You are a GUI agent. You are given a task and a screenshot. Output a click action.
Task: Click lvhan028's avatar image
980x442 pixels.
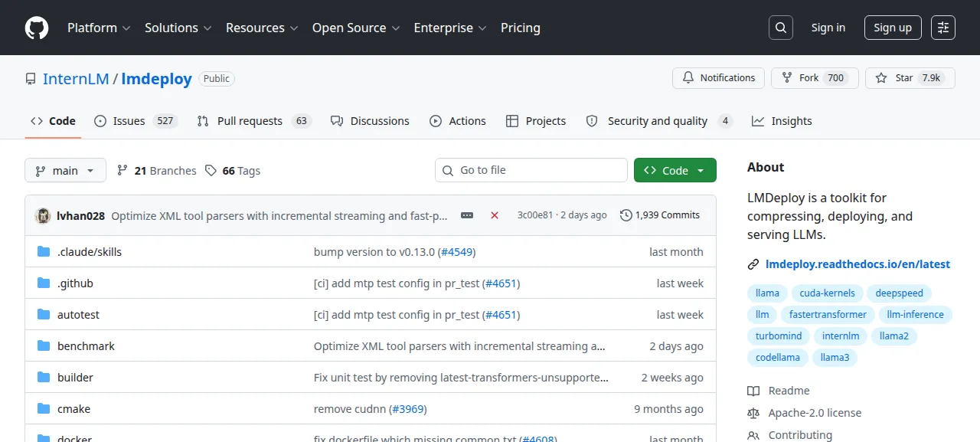click(43, 215)
